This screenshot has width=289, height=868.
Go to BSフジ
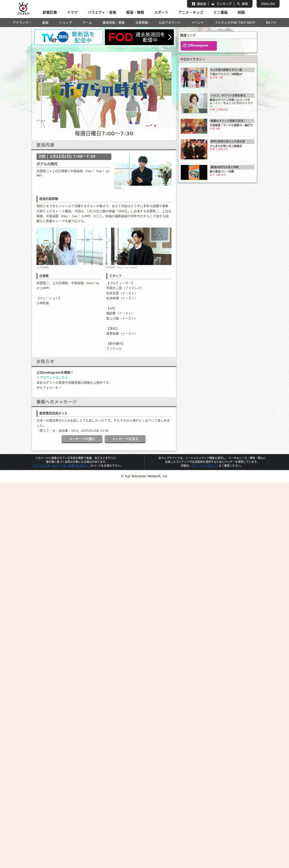point(271,23)
